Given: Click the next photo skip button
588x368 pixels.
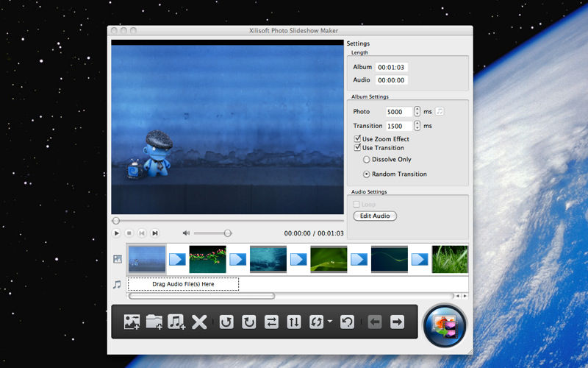Looking at the screenshot, I should point(154,233).
